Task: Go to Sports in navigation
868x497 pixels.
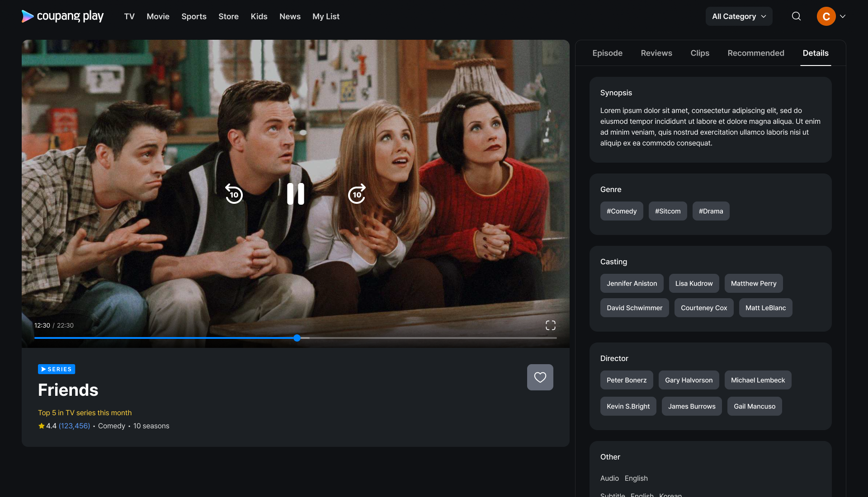Action: [193, 16]
